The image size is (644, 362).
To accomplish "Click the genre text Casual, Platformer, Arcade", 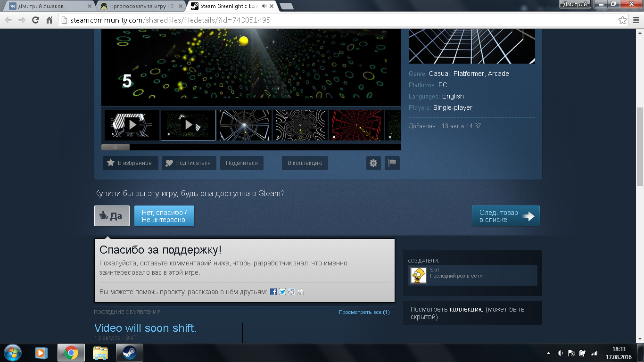I will click(x=469, y=74).
